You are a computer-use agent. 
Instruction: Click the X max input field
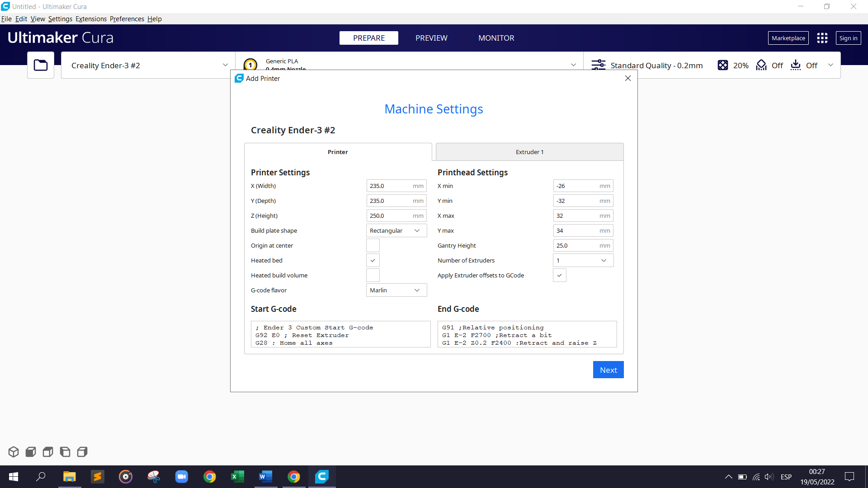pyautogui.click(x=583, y=216)
